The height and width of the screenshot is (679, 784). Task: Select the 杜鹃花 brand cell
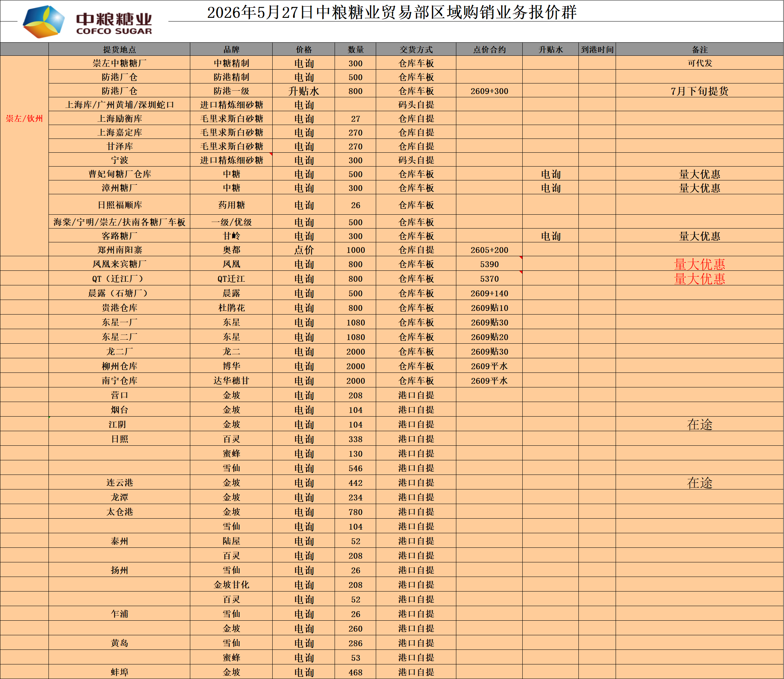(231, 308)
